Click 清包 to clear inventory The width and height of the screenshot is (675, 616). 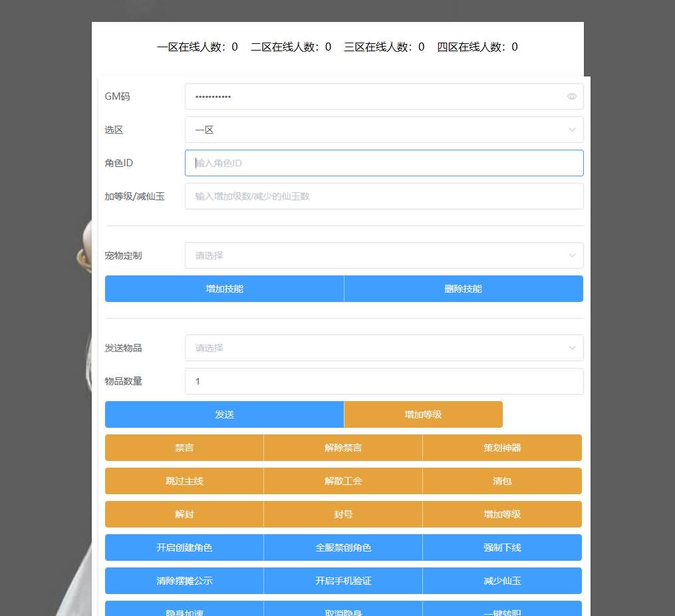[x=502, y=481]
